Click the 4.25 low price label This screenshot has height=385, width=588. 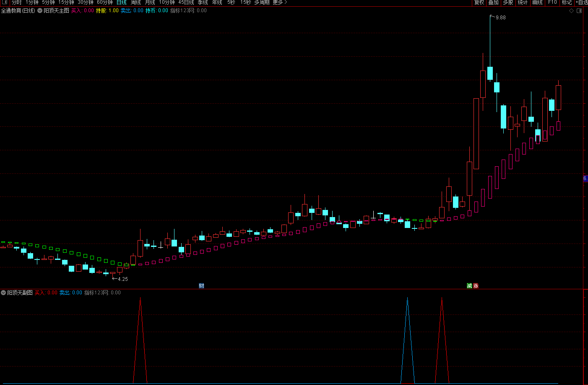click(123, 279)
